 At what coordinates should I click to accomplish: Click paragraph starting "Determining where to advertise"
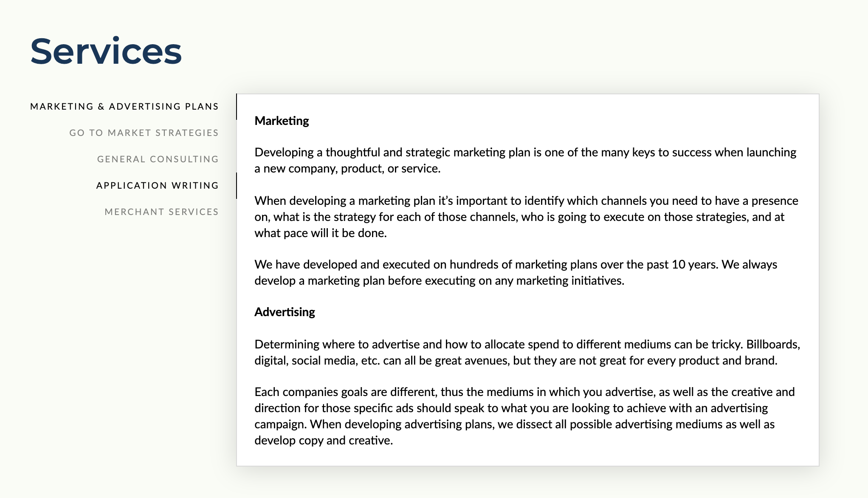pyautogui.click(x=527, y=352)
